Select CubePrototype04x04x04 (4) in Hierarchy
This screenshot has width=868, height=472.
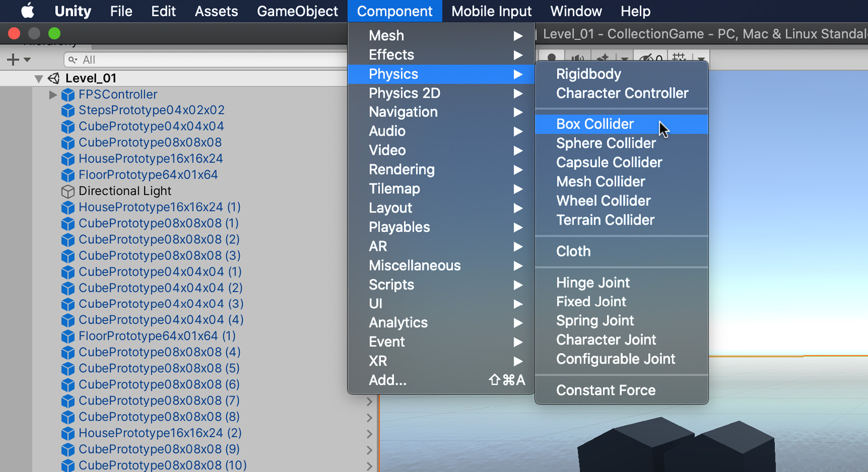coord(161,320)
